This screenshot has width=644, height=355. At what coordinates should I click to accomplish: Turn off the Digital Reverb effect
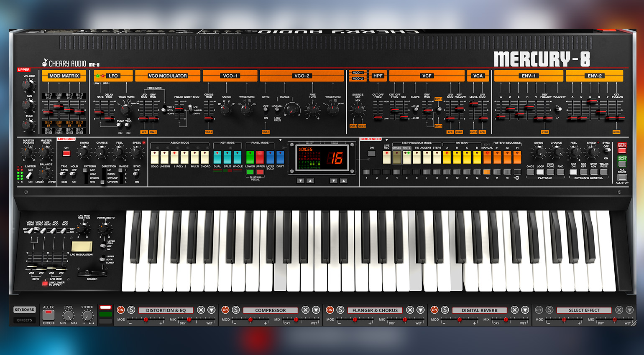pos(434,310)
